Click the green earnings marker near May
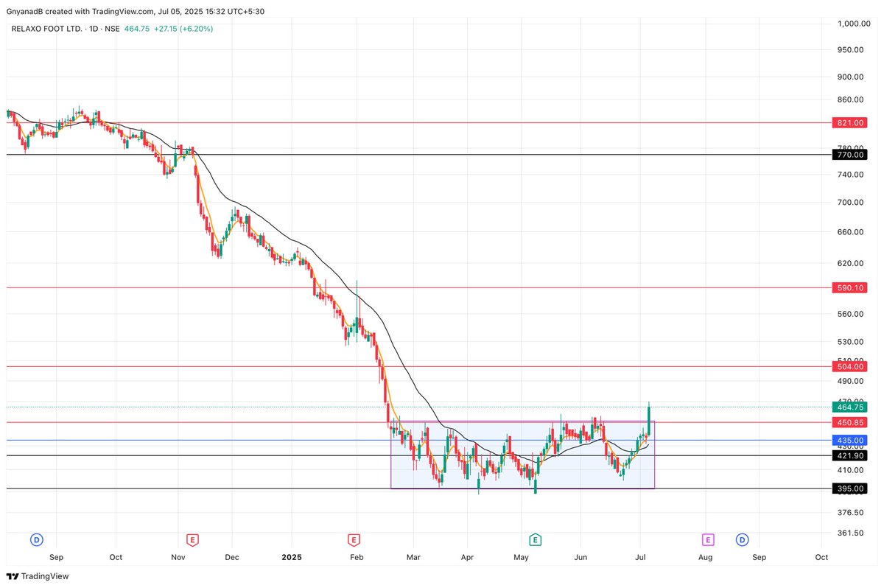The height and width of the screenshot is (588, 884). tap(535, 539)
